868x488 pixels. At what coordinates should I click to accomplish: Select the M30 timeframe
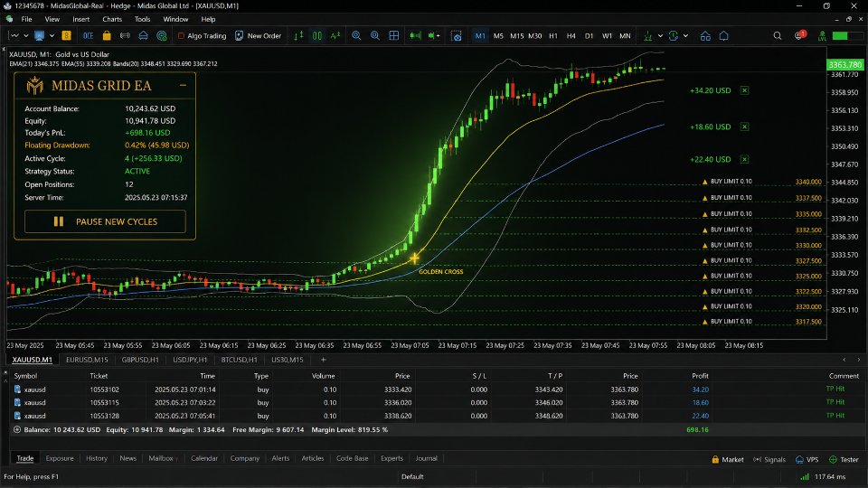(534, 35)
